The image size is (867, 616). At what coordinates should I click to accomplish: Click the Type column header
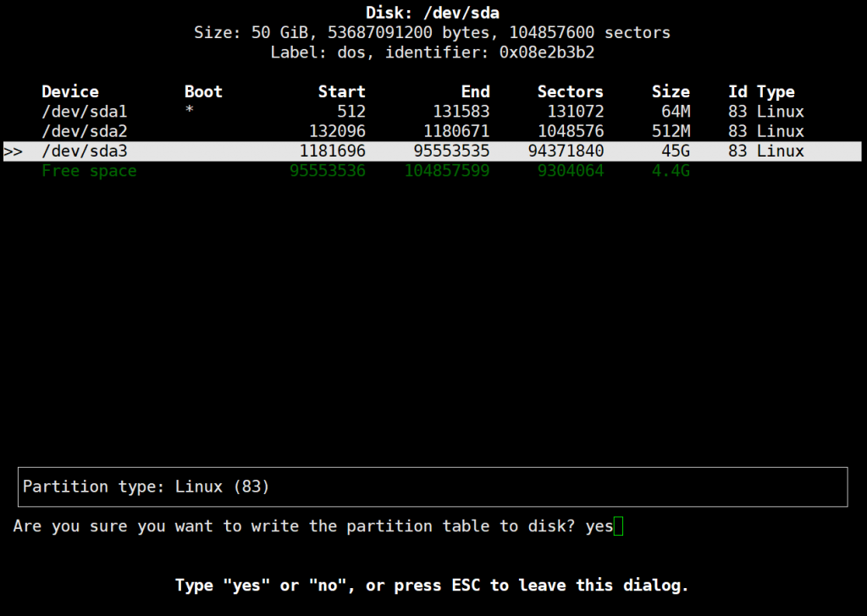776,91
